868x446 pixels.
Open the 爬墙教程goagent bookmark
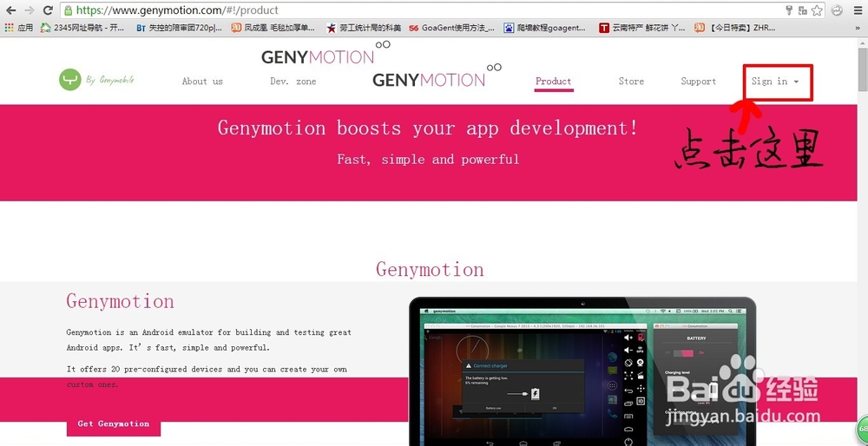[545, 28]
